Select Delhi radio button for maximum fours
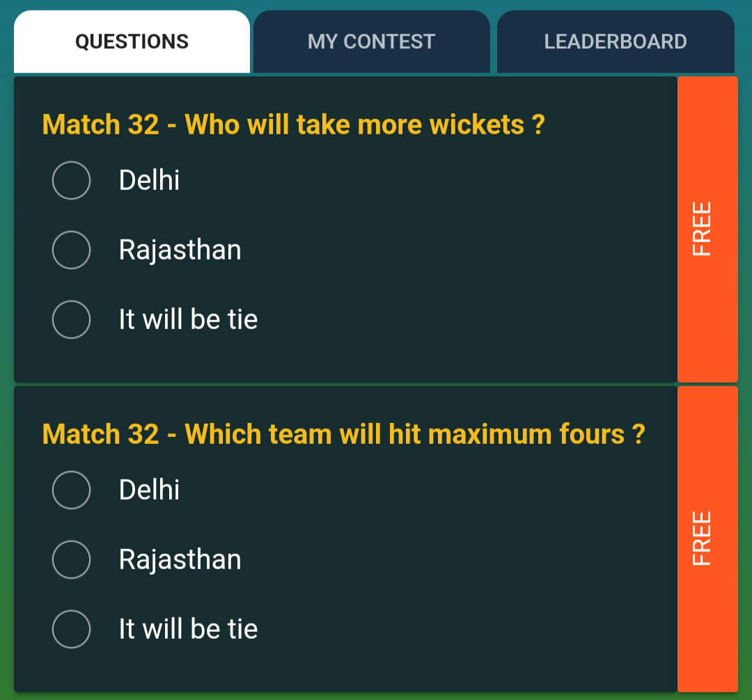 tap(71, 489)
